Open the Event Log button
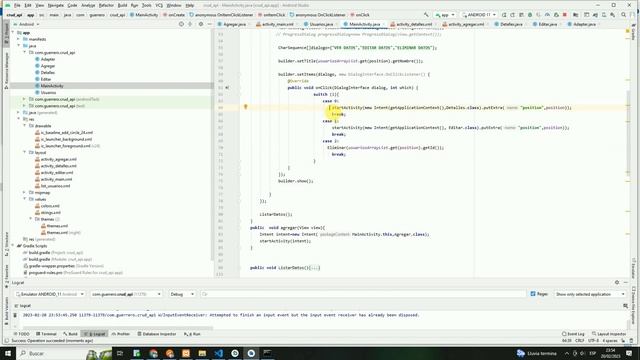 point(573,334)
